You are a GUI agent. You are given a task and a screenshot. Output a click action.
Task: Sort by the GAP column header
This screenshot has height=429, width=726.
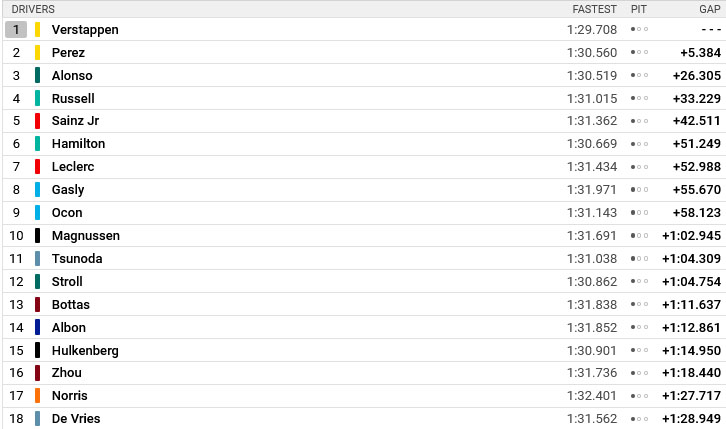pyautogui.click(x=709, y=9)
